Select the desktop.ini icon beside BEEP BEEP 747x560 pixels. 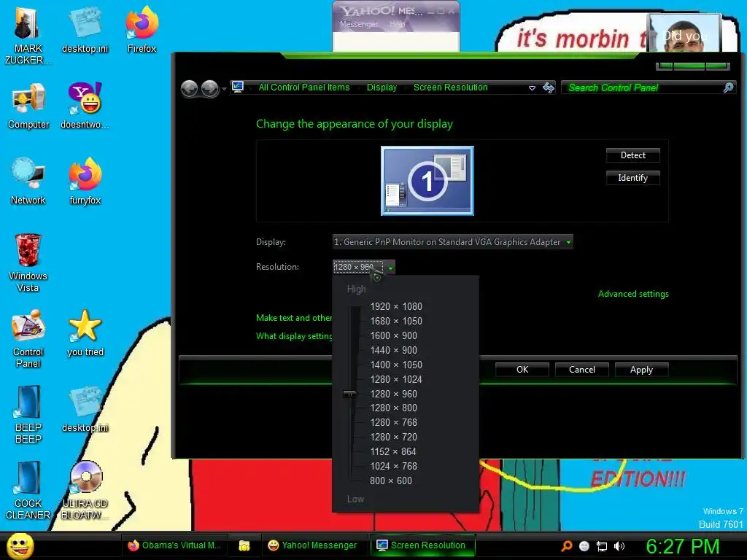[85, 410]
